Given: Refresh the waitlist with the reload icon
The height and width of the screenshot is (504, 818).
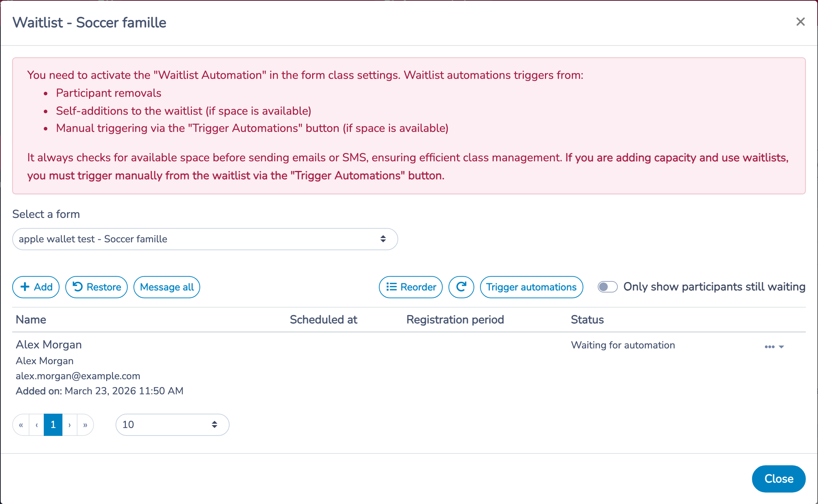Looking at the screenshot, I should pyautogui.click(x=461, y=287).
